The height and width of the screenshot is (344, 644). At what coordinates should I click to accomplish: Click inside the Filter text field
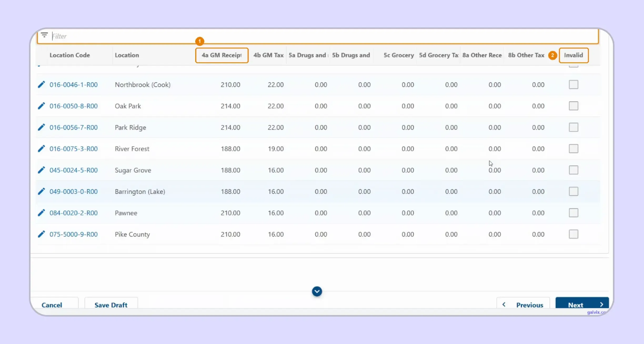(x=324, y=36)
